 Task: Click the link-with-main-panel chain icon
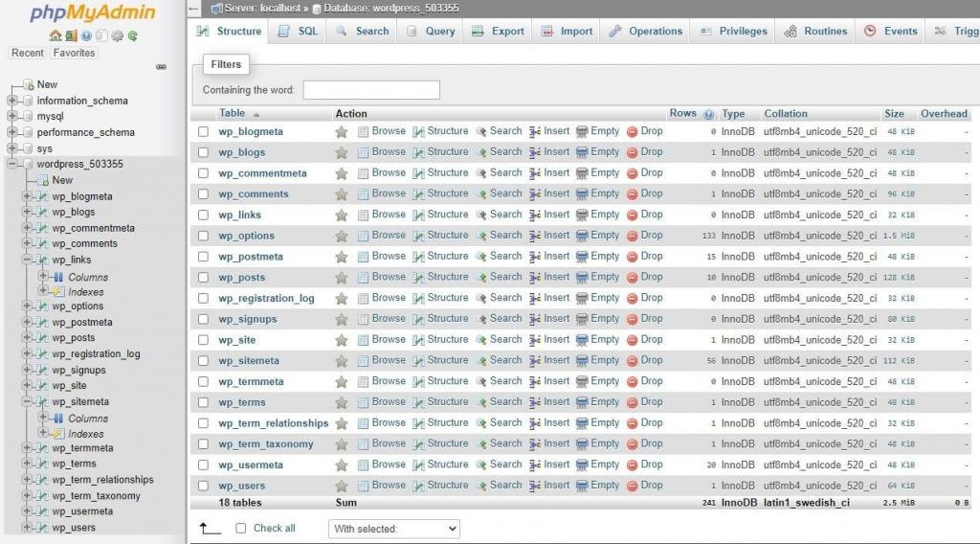[161, 67]
